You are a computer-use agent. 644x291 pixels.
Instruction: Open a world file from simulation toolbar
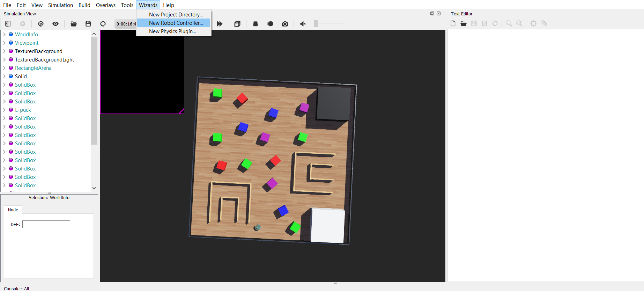pyautogui.click(x=74, y=24)
